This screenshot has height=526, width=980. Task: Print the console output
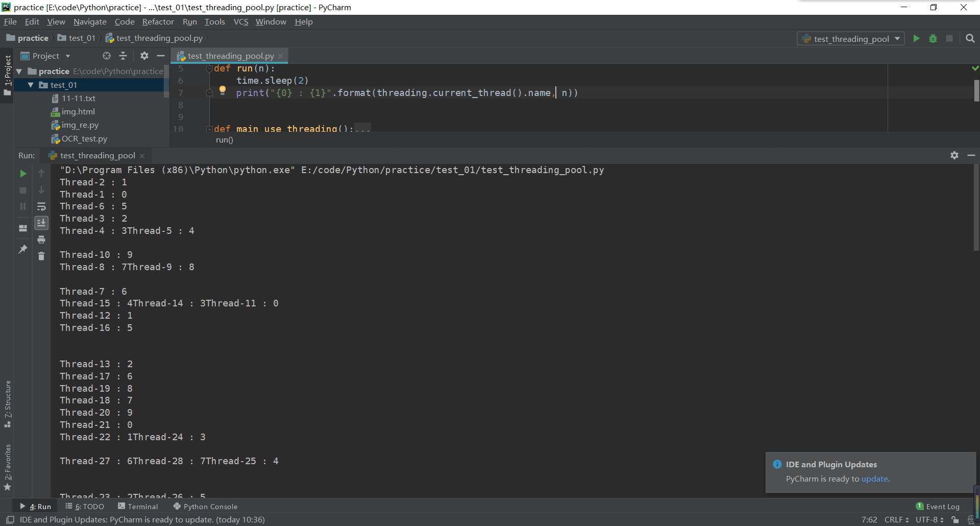click(41, 240)
